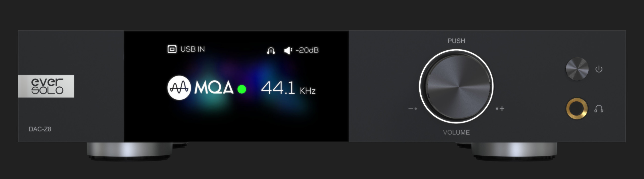Toggle the round power button
644x179 pixels.
click(577, 69)
